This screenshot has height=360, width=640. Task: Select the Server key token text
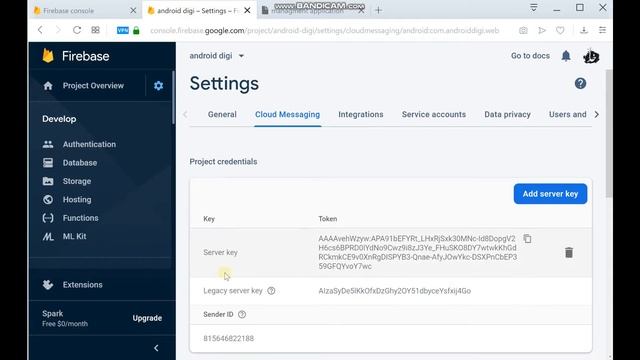pos(418,252)
